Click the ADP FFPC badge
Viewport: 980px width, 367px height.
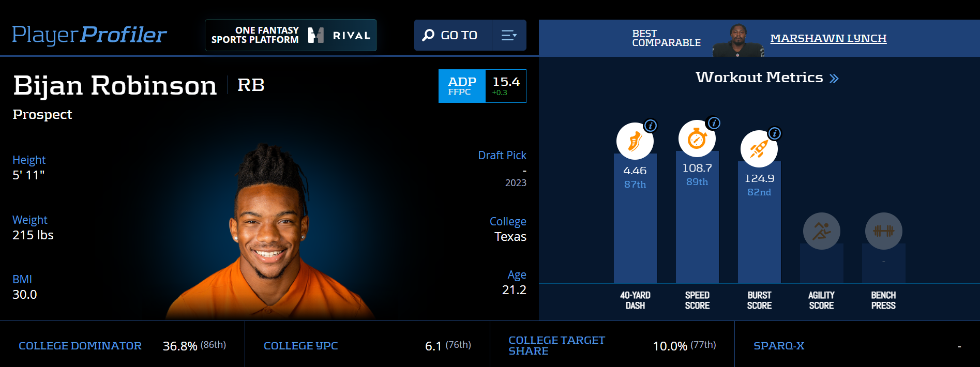pos(483,86)
